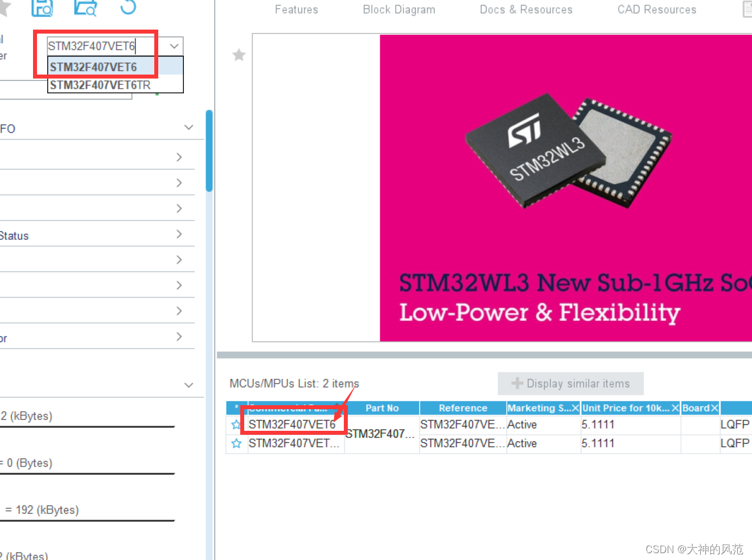Collapse the FO section chevron
This screenshot has height=560, width=752.
coord(189,127)
